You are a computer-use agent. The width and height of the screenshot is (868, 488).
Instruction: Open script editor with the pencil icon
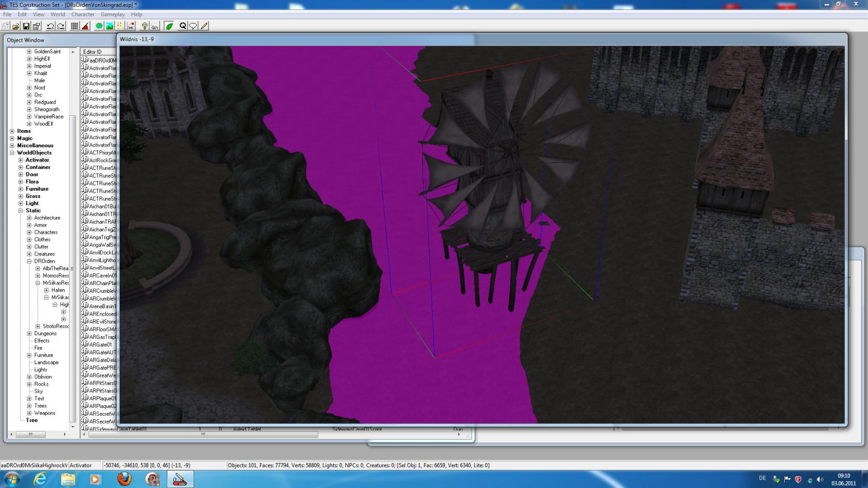click(204, 26)
